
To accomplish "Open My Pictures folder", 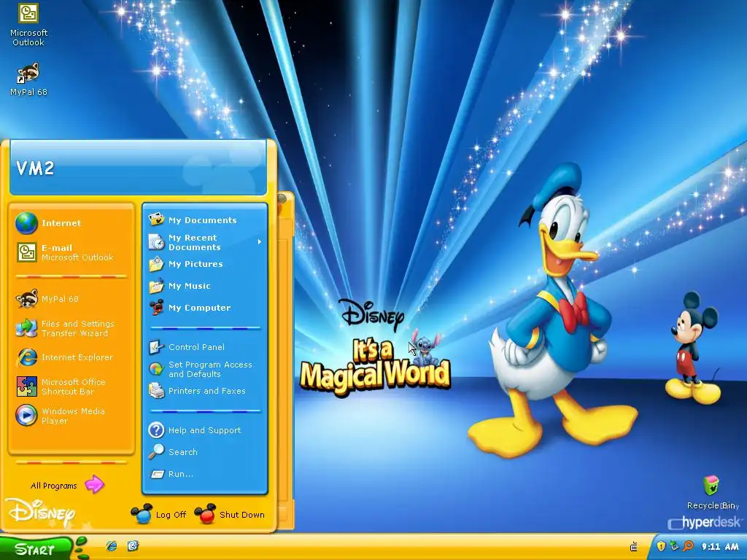I will click(205, 264).
